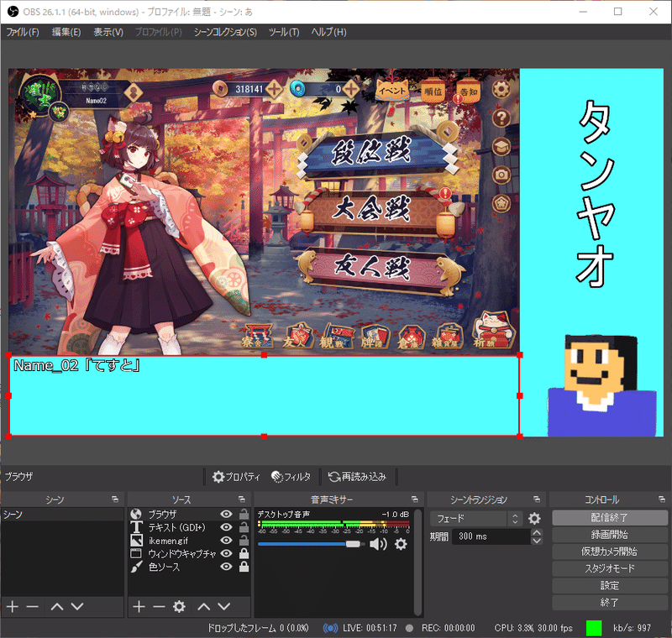Decrease transition 期間 with down arrow
This screenshot has height=638, width=672.
(536, 541)
